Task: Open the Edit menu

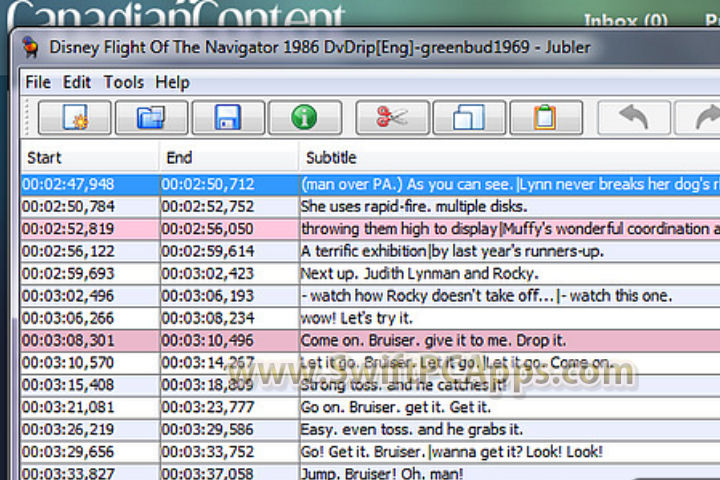Action: 77,82
